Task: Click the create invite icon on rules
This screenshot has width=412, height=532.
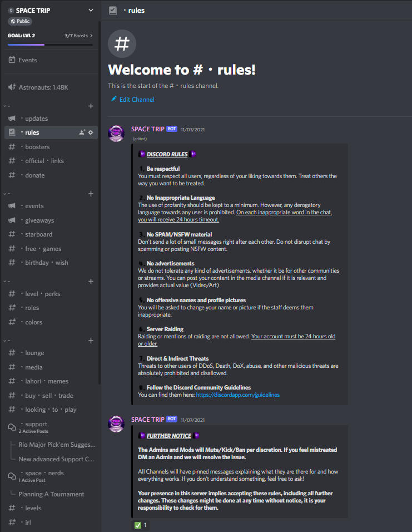Action: click(82, 132)
